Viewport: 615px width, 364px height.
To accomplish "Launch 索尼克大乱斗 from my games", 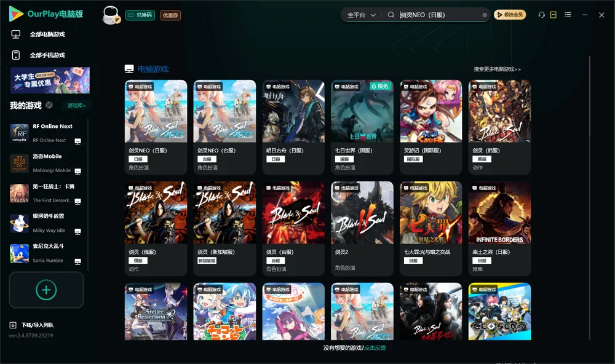I will click(x=45, y=253).
